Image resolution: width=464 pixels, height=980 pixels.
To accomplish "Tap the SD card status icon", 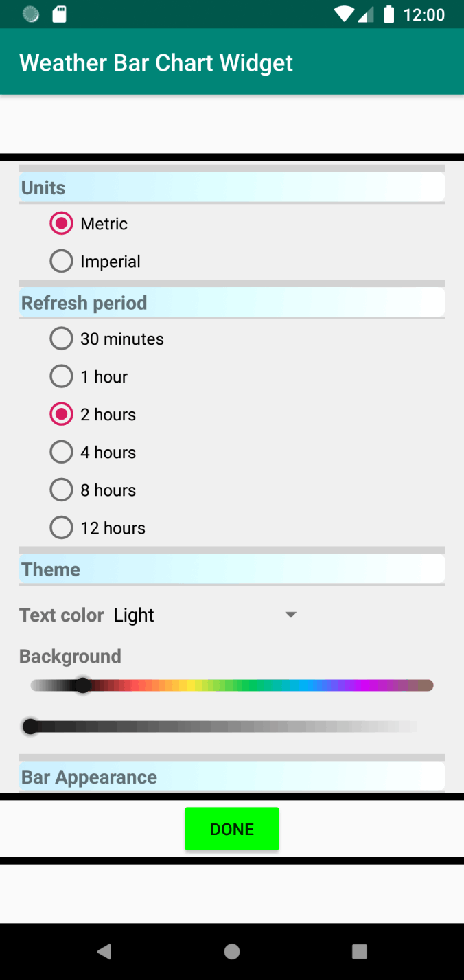I will [x=60, y=14].
